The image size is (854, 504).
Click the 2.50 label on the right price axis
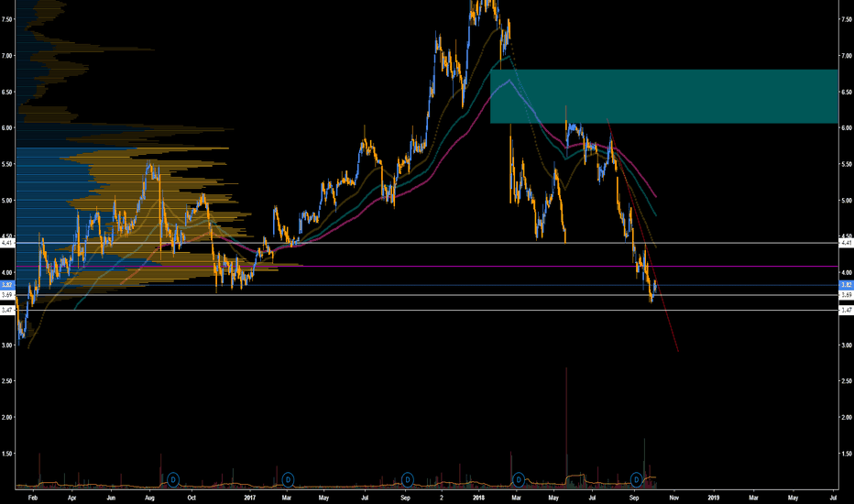(x=846, y=381)
